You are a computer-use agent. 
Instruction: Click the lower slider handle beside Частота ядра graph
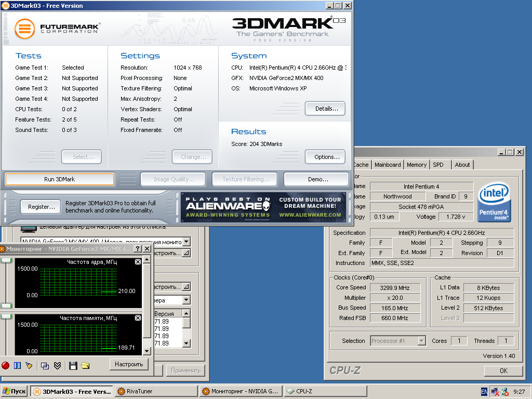pyautogui.click(x=6, y=305)
